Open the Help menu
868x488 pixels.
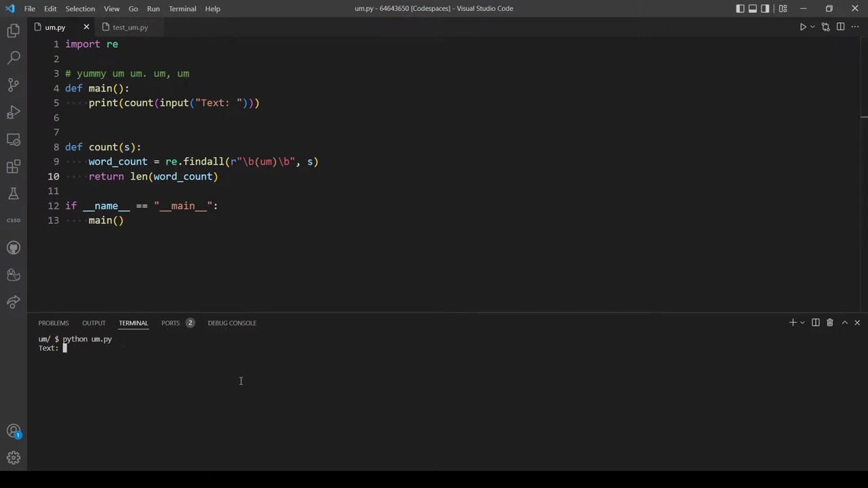pos(212,9)
